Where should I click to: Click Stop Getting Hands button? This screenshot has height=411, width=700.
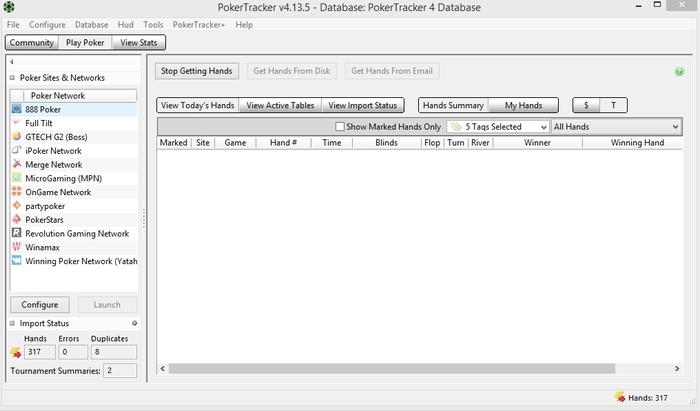[x=197, y=71]
